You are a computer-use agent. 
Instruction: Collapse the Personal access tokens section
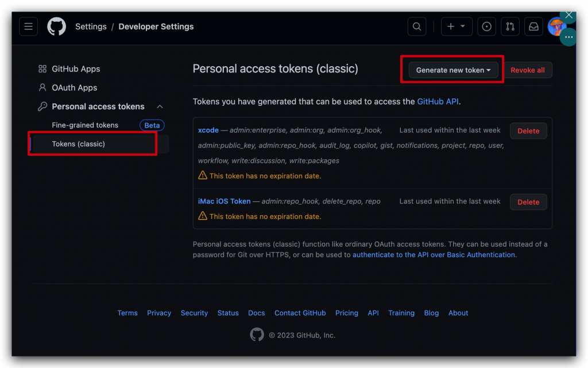pyautogui.click(x=160, y=106)
